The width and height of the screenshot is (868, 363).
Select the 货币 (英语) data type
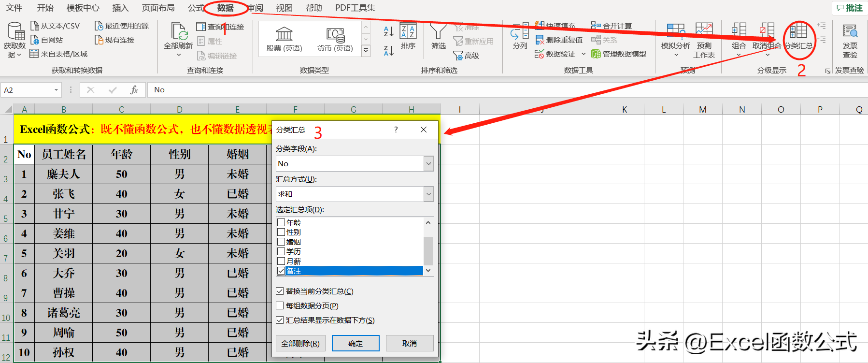(335, 39)
